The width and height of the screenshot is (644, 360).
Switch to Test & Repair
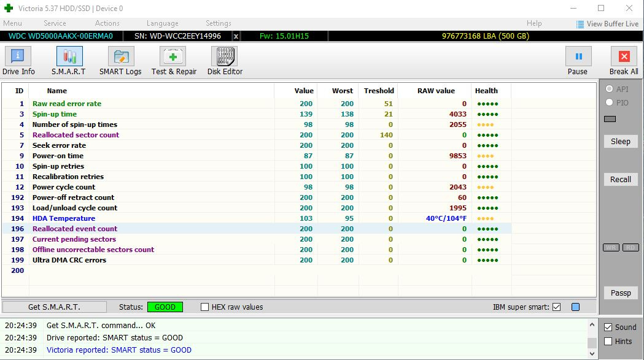174,61
